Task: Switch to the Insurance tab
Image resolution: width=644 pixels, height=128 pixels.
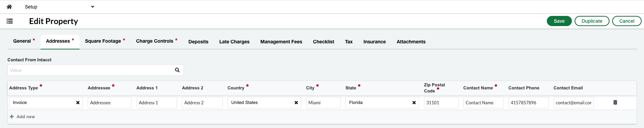Action: (374, 42)
